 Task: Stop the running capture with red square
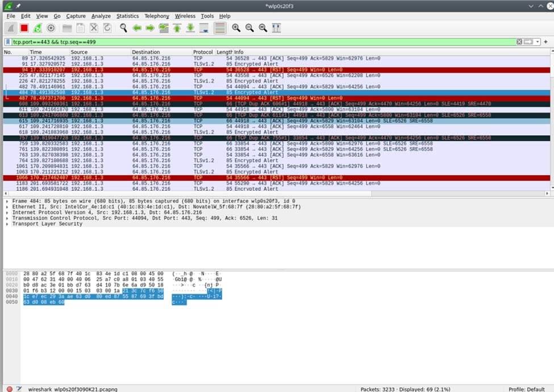point(24,28)
